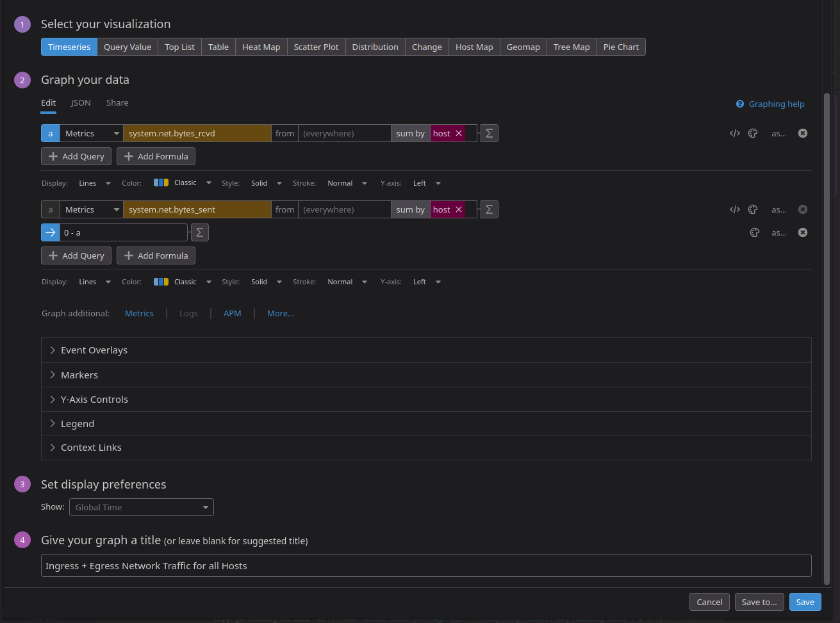Click the Add Formula button
This screenshot has width=840, height=623.
pyautogui.click(x=156, y=156)
